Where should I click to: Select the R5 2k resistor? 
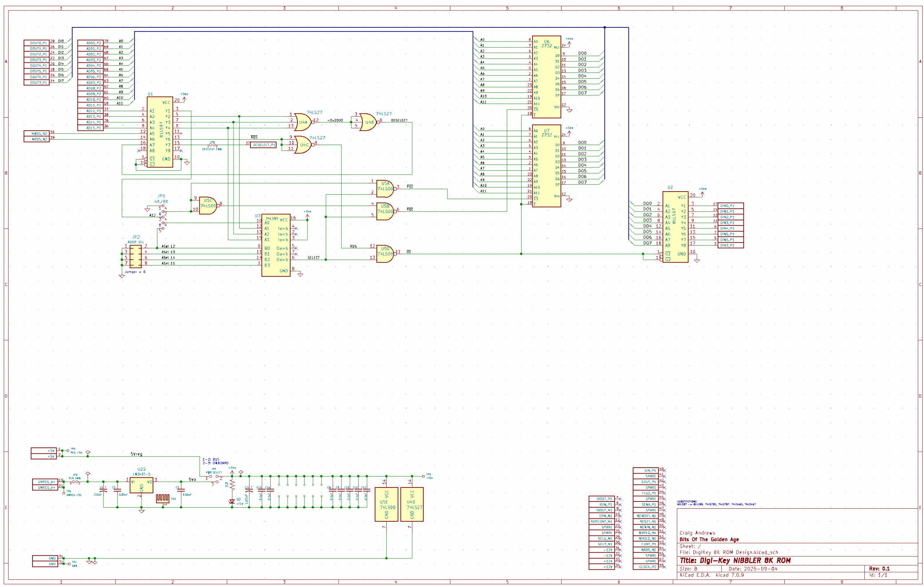pos(232,485)
